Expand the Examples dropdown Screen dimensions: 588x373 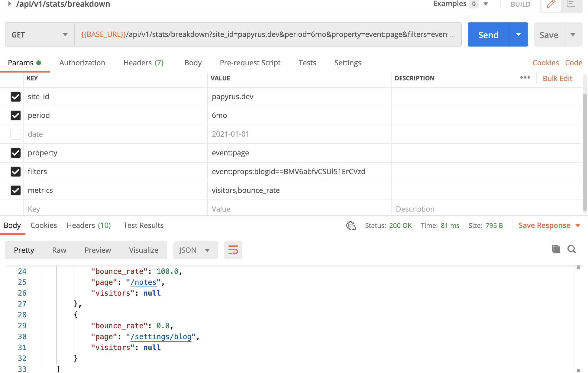[486, 4]
